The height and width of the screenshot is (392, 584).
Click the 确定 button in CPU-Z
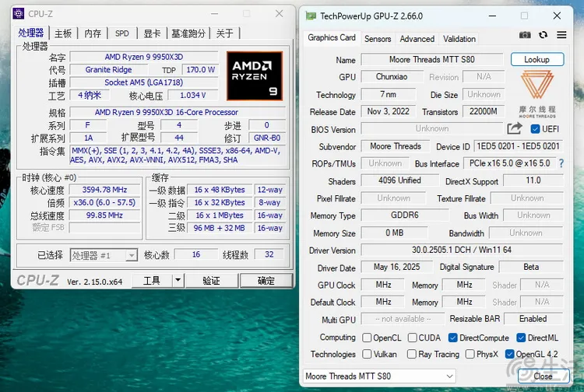tap(266, 281)
